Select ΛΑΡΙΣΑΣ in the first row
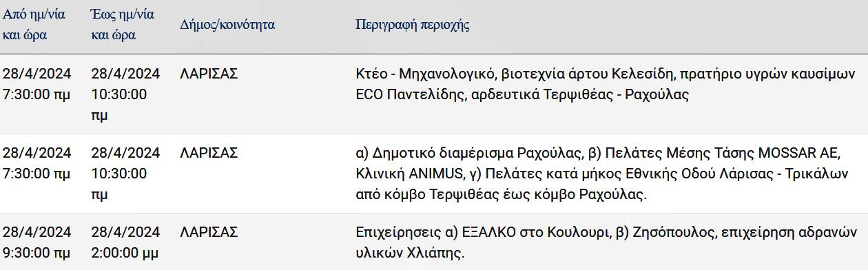This screenshot has width=868, height=270. (209, 74)
